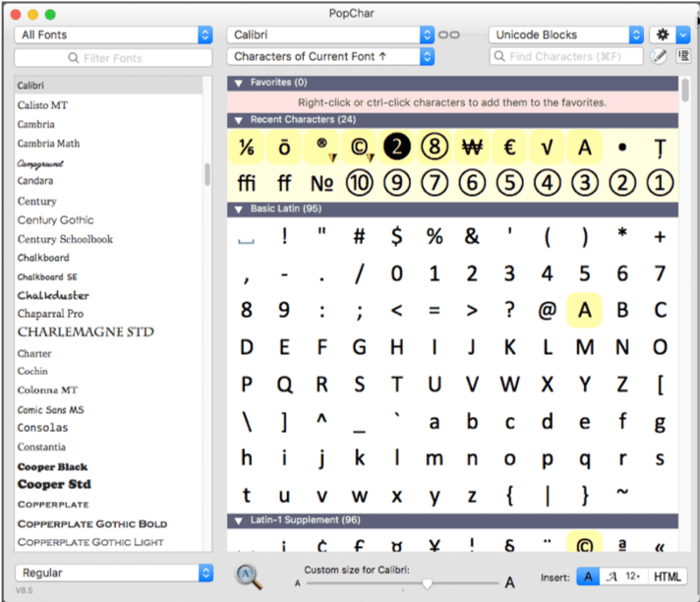
Task: Select Century Gothic font
Action: coord(56,219)
